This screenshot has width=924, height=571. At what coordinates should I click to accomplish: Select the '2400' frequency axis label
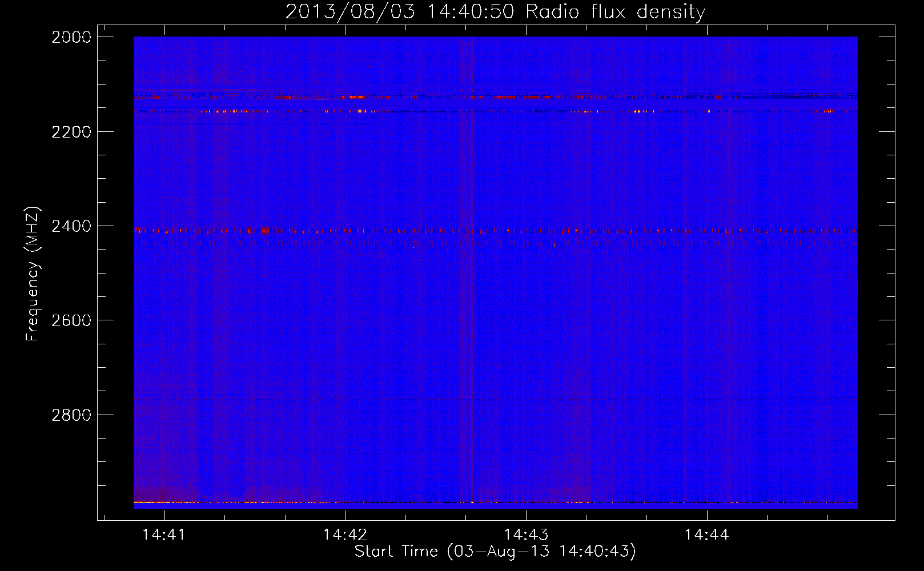click(71, 226)
